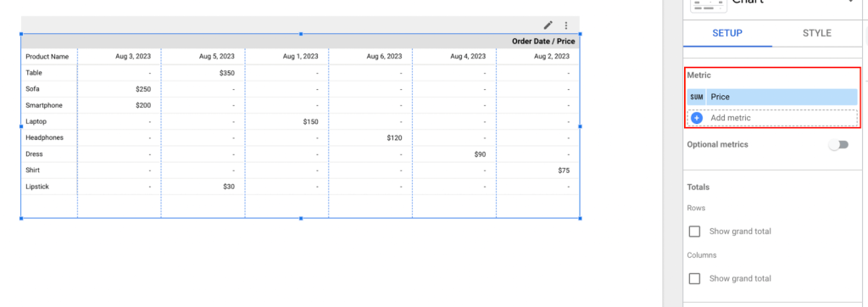Check Show grand total under Columns

pyautogui.click(x=695, y=278)
